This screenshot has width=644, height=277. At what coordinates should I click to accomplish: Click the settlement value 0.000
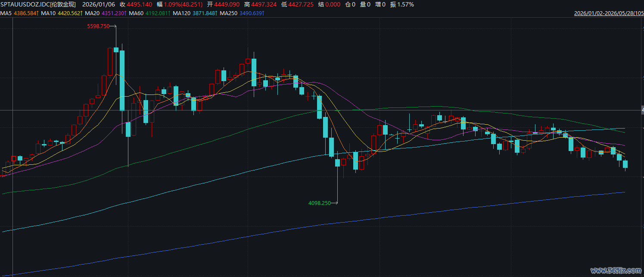click(333, 4)
